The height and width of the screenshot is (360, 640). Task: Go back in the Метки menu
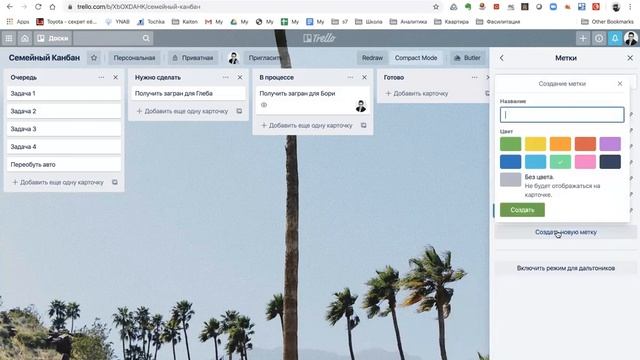coord(502,58)
